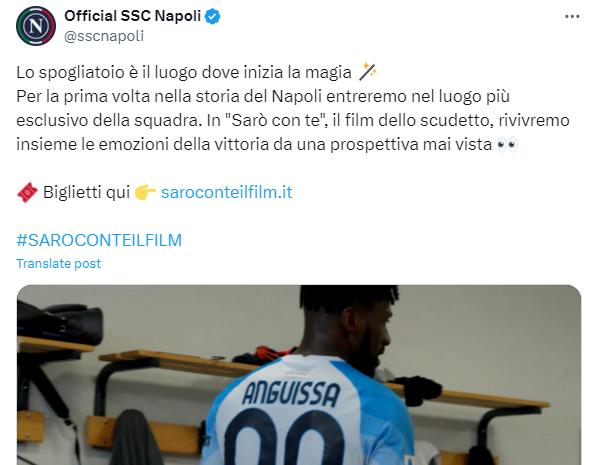Open the three-dot more options menu

click(572, 16)
